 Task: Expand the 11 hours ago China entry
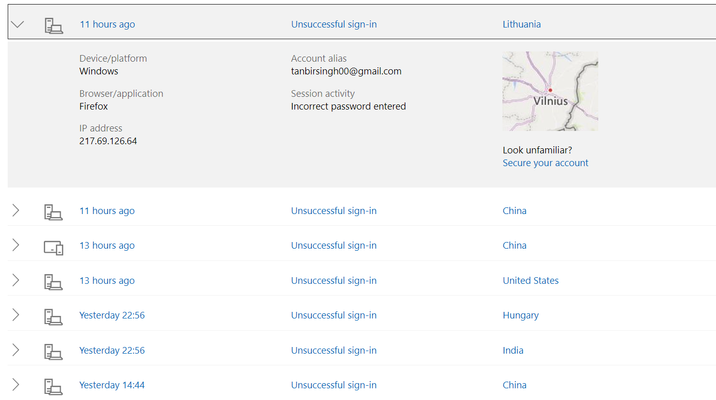16,211
